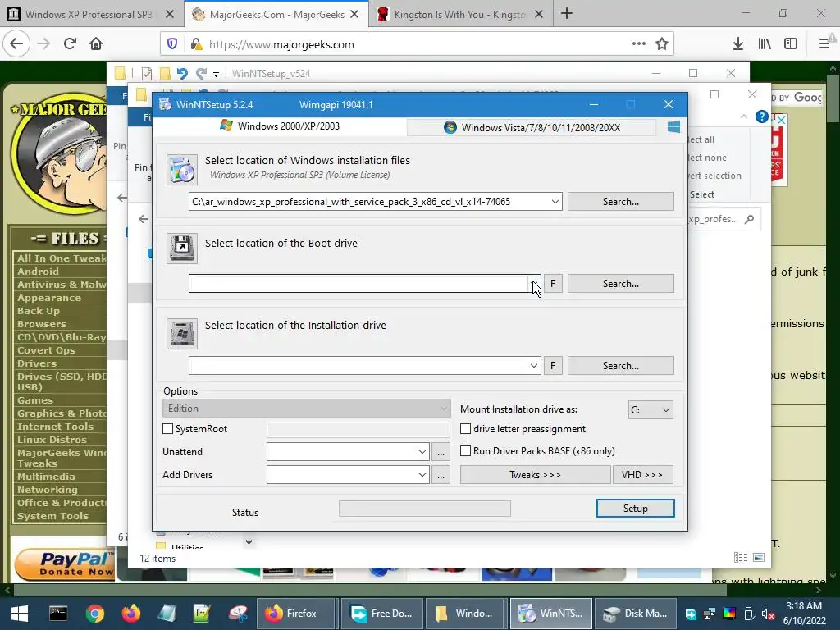Click the Windows Start button
This screenshot has width=840, height=630.
pos(20,614)
